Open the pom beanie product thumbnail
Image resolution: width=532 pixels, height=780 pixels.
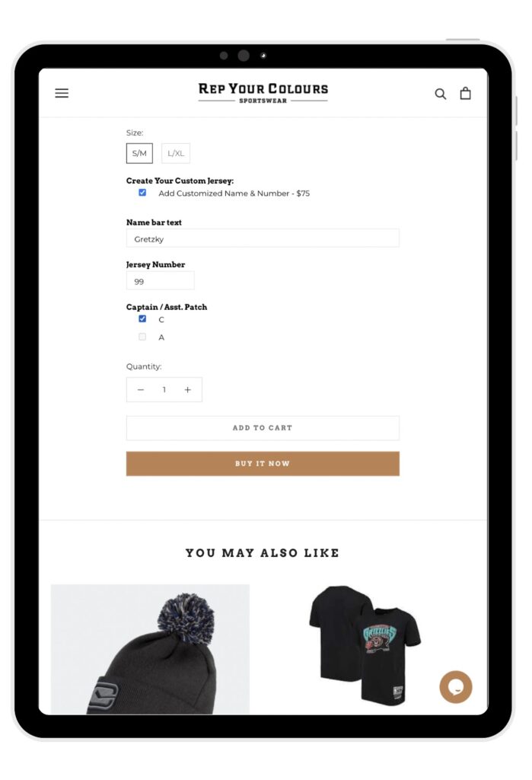click(x=150, y=649)
